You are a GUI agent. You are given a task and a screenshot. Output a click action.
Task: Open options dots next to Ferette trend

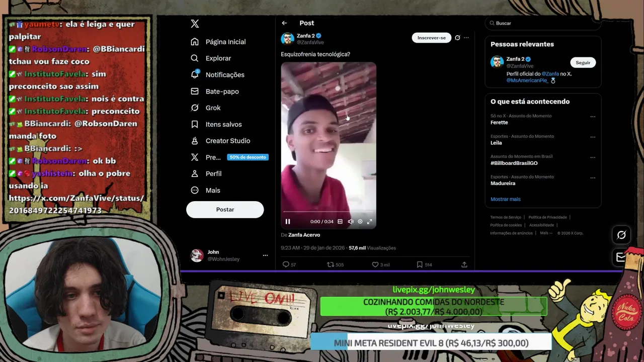coord(593,117)
